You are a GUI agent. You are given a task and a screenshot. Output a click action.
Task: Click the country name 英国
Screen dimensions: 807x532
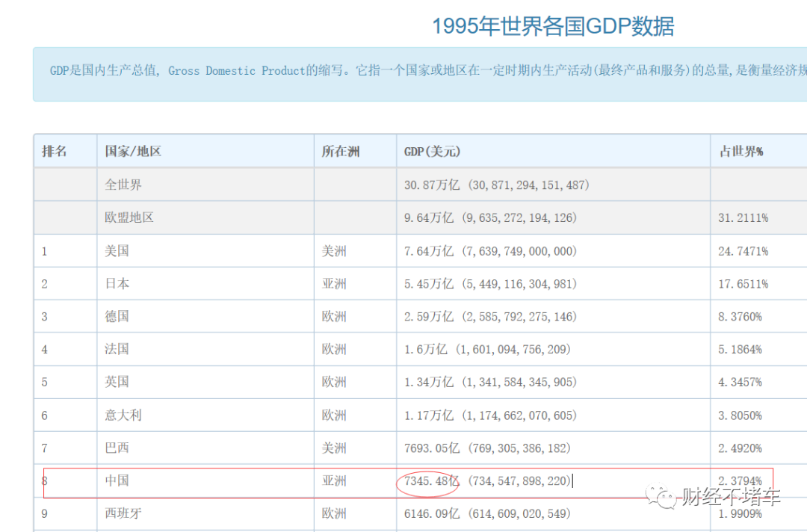tap(117, 383)
